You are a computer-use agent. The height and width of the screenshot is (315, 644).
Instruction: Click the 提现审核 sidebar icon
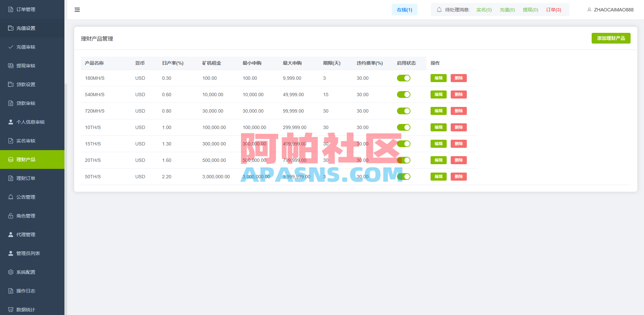11,66
